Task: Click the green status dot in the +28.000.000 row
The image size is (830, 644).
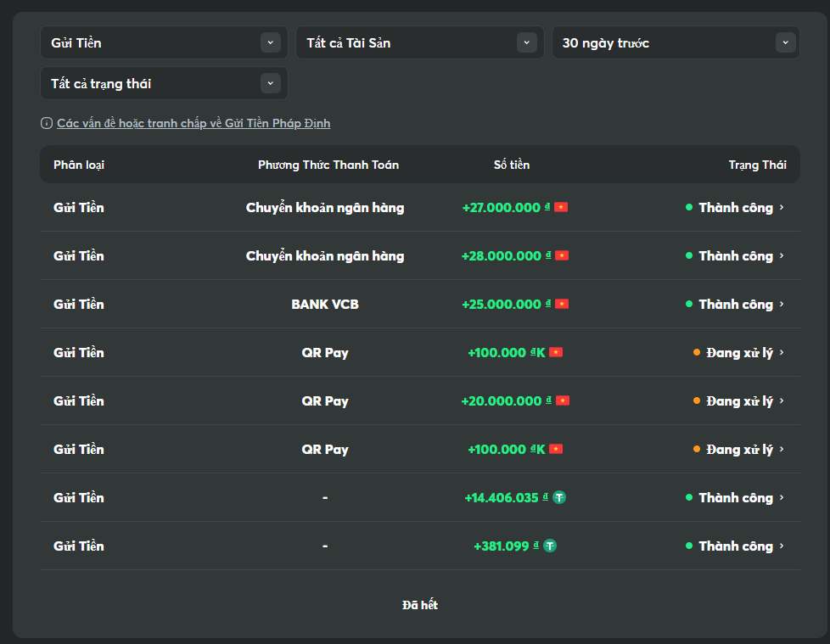Action: click(689, 256)
